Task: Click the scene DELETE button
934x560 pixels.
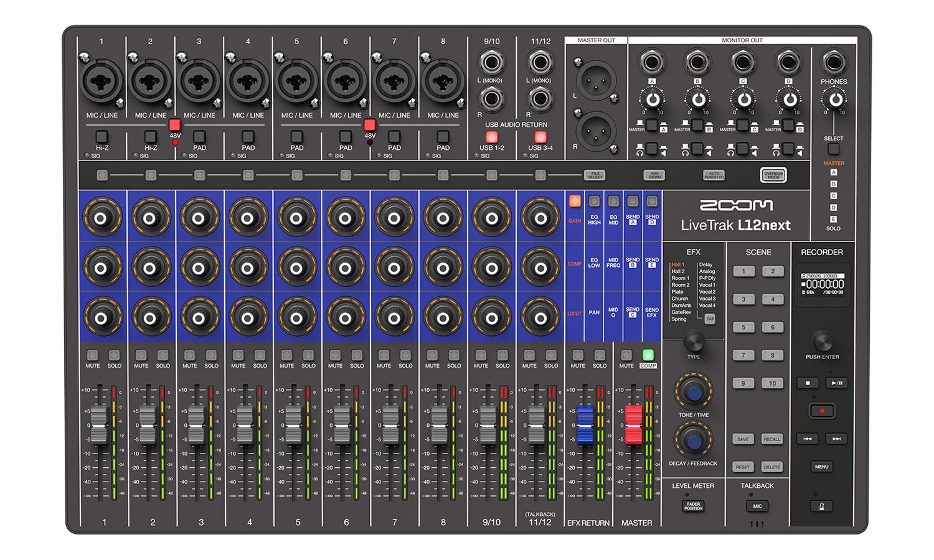Action: point(772,467)
